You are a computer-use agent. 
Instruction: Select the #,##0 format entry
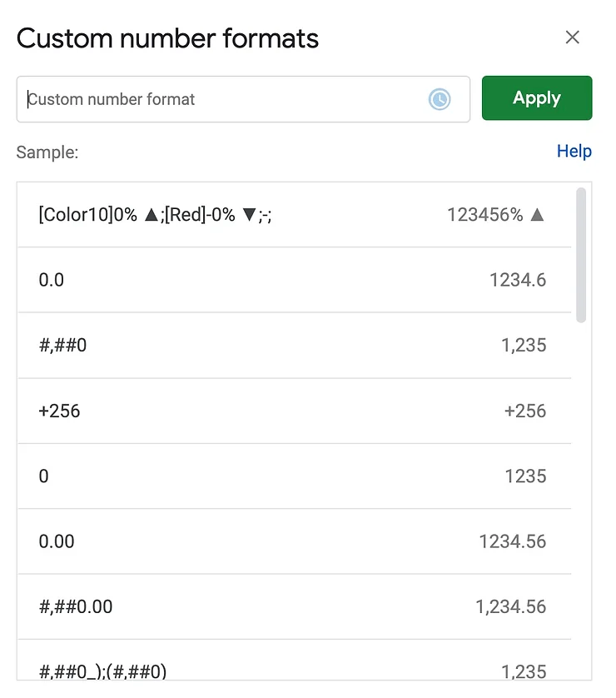tap(62, 345)
